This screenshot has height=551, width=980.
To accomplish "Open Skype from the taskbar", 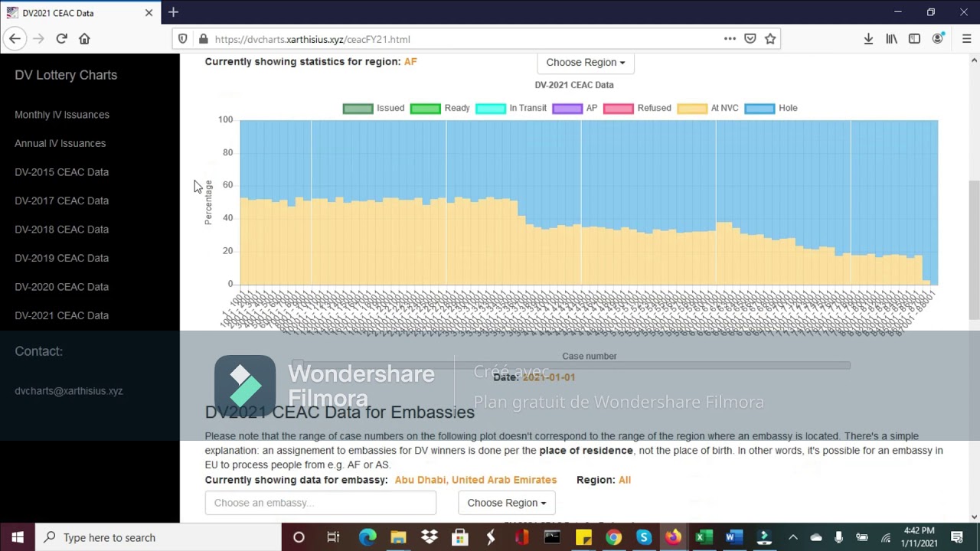I will pyautogui.click(x=643, y=537).
